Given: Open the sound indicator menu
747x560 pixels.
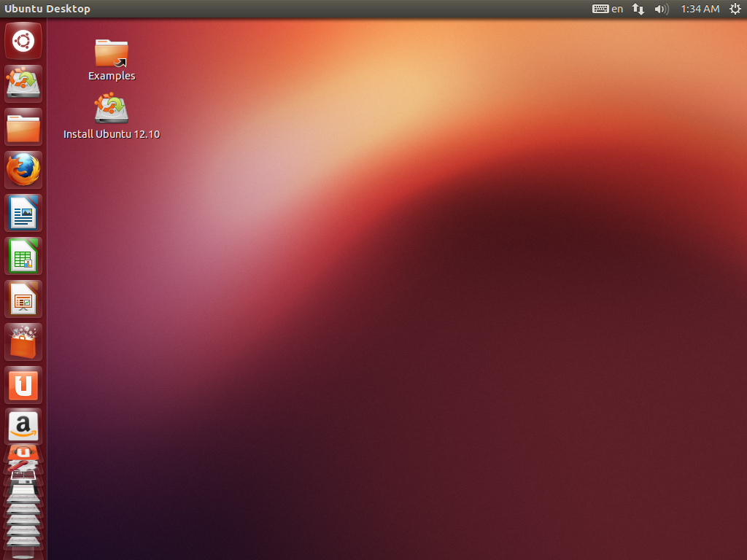Looking at the screenshot, I should point(660,9).
